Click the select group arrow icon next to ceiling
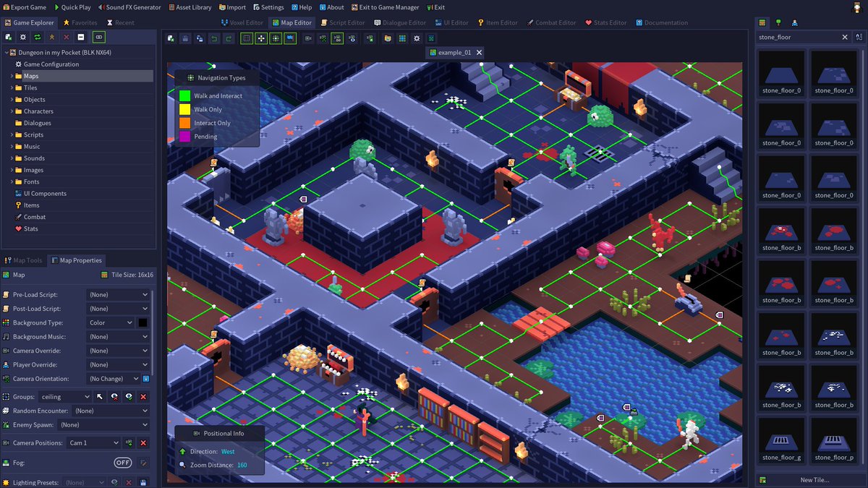 (x=100, y=397)
